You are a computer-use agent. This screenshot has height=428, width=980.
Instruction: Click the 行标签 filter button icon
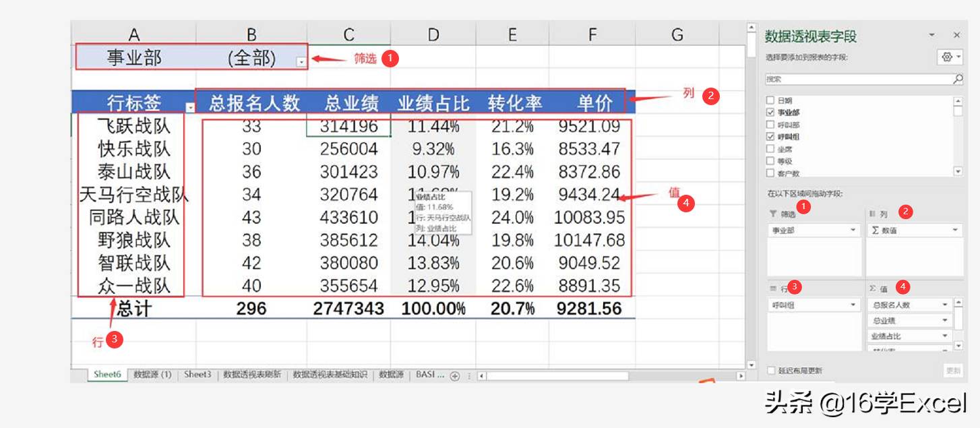point(190,106)
